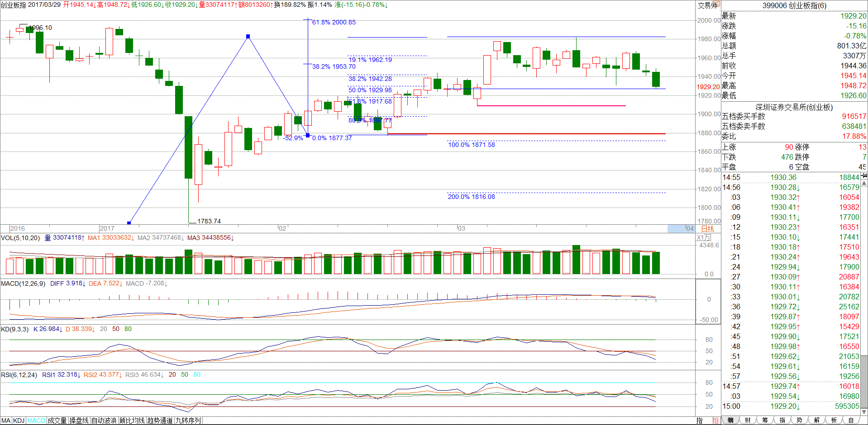
Task: Click the 1996.10 high price marker
Action: (40, 28)
